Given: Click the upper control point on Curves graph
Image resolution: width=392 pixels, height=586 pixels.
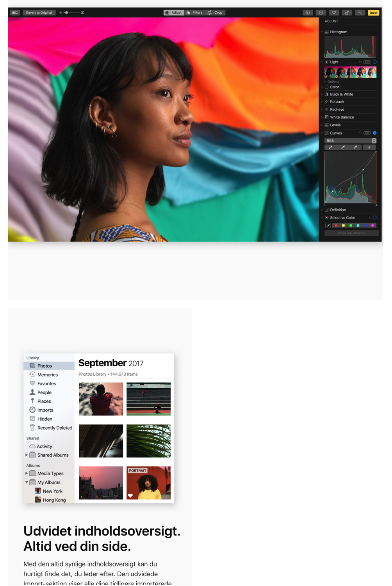Looking at the screenshot, I should (363, 170).
